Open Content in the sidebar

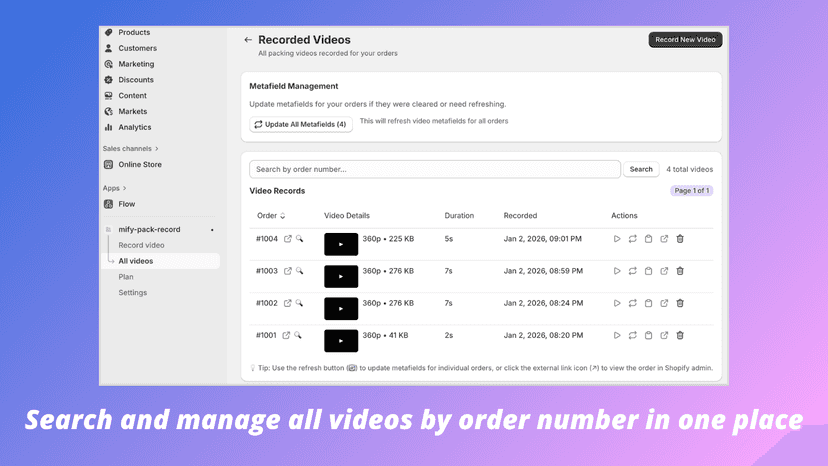click(133, 96)
